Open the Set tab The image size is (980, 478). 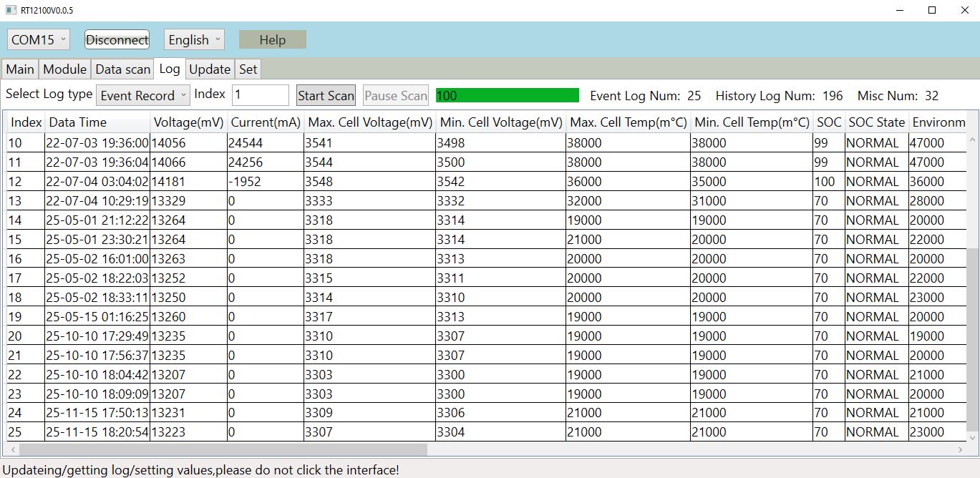pos(248,69)
